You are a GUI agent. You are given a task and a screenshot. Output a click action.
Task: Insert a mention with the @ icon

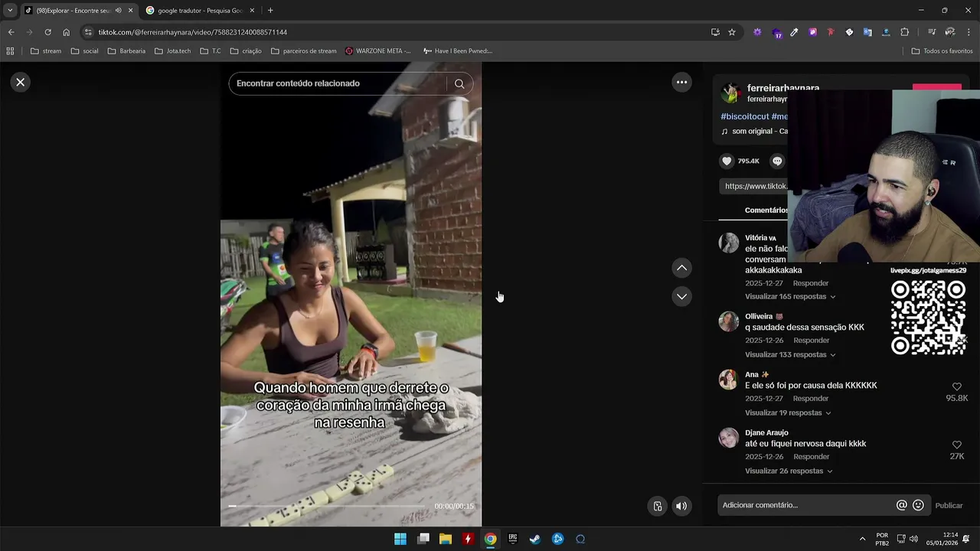(902, 505)
